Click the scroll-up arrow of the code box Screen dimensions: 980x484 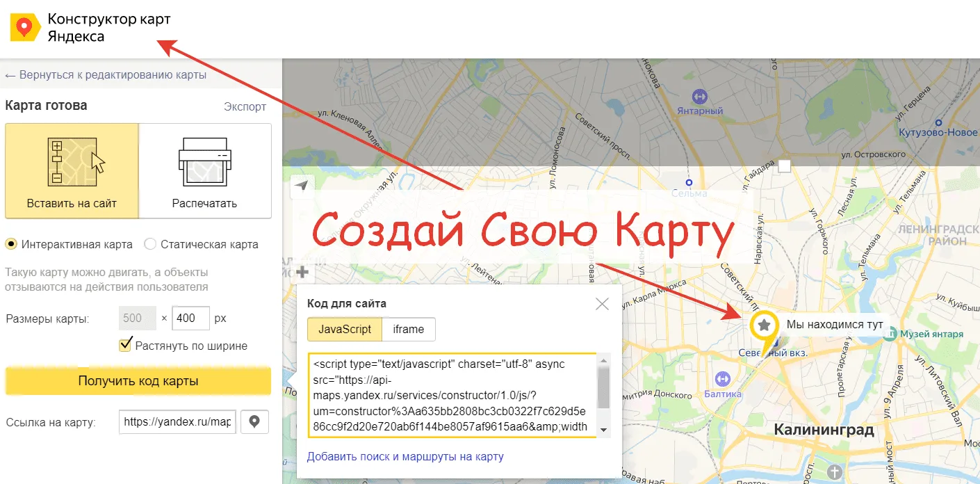pyautogui.click(x=603, y=360)
